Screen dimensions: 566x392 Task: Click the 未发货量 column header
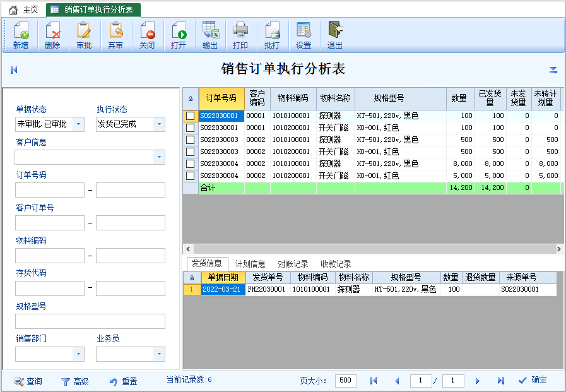(518, 98)
